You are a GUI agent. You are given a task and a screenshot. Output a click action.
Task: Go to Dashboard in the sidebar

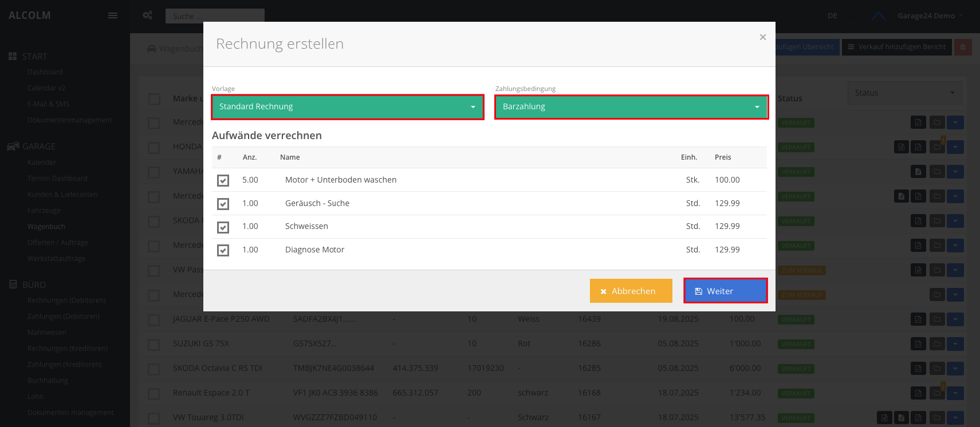[45, 72]
